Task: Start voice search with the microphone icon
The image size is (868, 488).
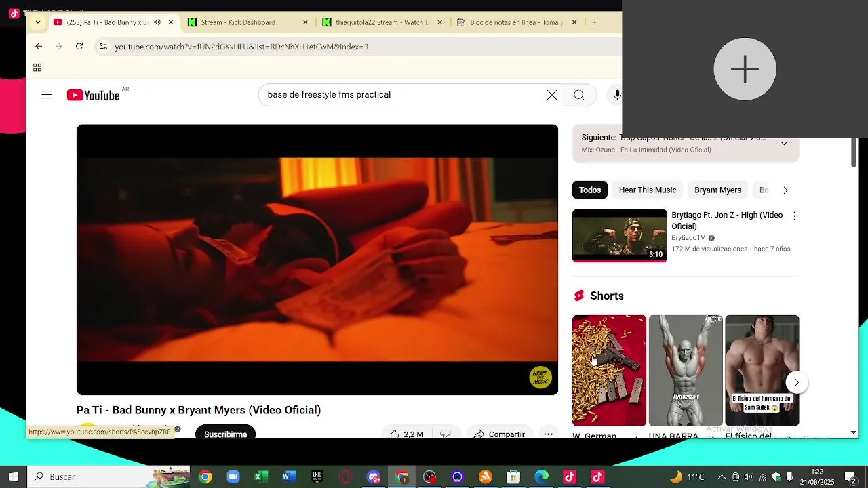Action: (x=617, y=95)
